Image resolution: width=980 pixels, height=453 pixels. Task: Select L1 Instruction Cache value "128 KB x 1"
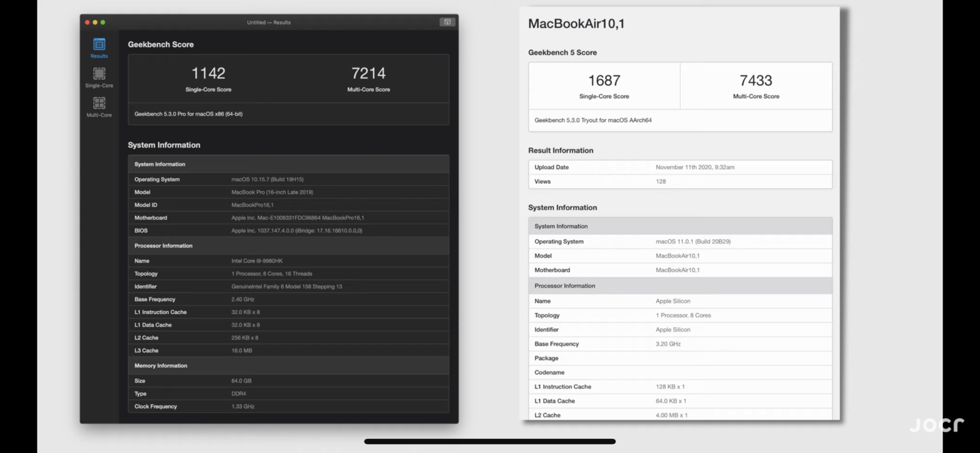670,387
